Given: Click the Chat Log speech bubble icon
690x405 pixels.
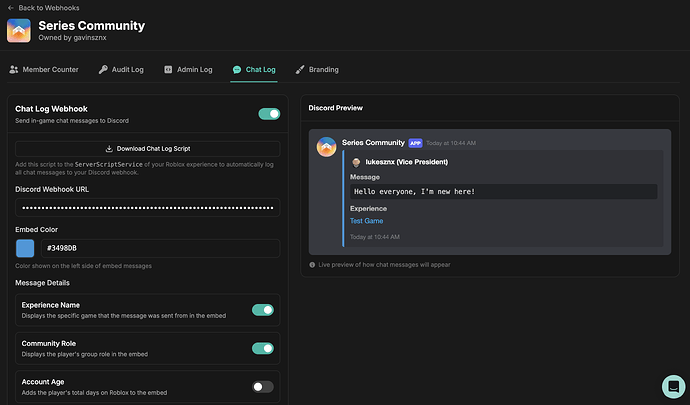Looking at the screenshot, I should [x=237, y=70].
